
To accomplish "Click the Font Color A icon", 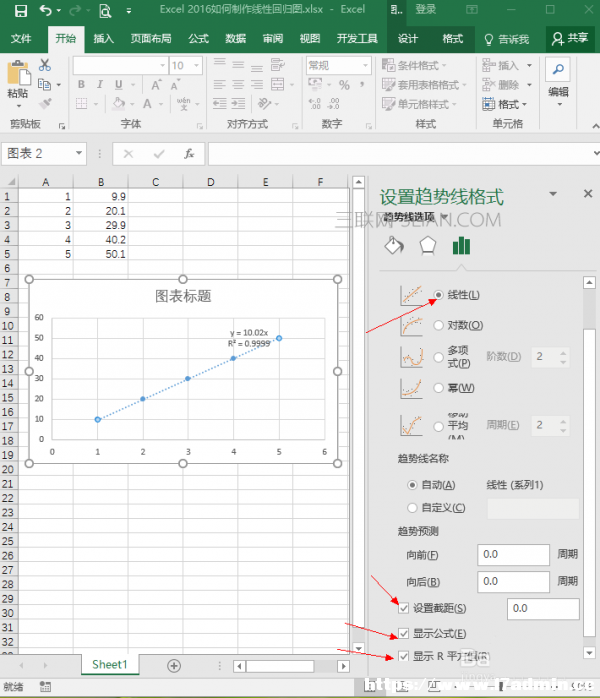I will pyautogui.click(x=147, y=104).
